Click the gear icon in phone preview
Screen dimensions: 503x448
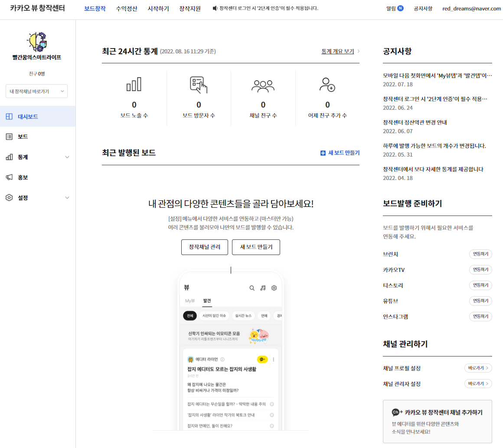tap(274, 288)
